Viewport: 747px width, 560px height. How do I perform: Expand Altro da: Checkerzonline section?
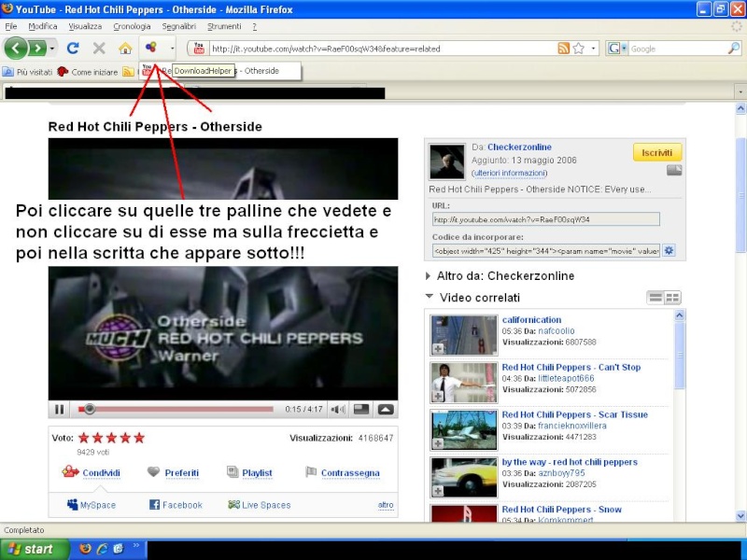point(500,275)
